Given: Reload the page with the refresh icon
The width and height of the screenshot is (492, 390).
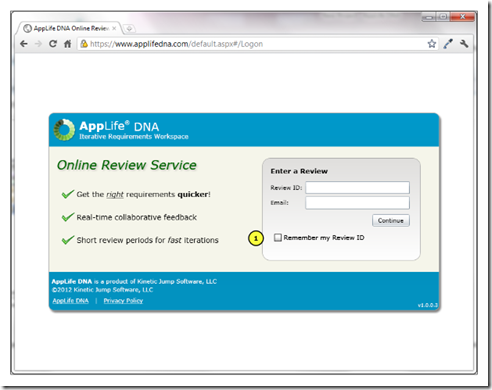Looking at the screenshot, I should (x=53, y=44).
